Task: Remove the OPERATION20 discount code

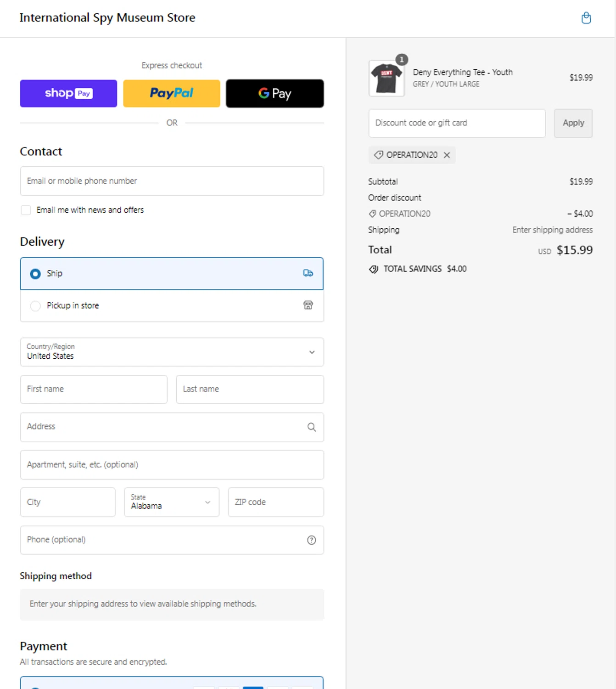Action: click(447, 155)
